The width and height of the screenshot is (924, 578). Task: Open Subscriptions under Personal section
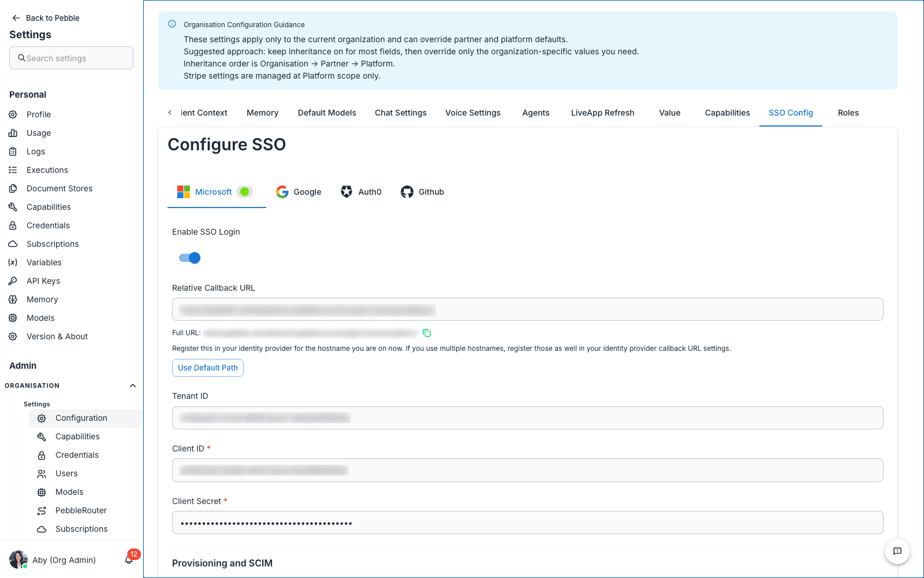pos(53,244)
